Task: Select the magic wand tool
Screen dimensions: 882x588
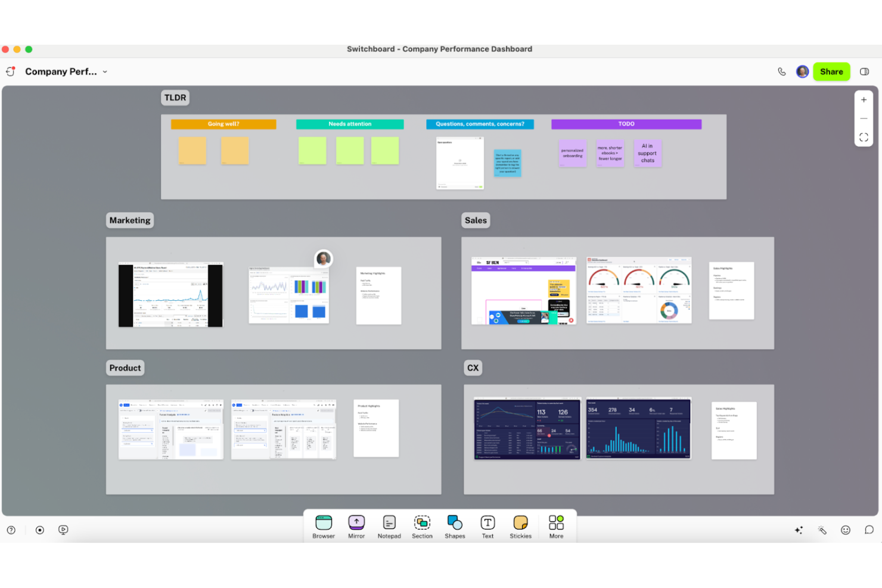Action: tap(822, 530)
